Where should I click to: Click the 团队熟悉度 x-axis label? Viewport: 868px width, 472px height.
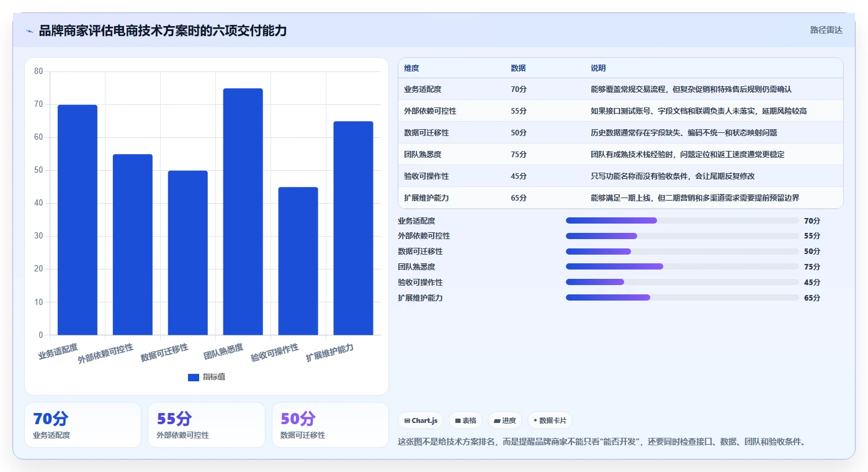(223, 352)
